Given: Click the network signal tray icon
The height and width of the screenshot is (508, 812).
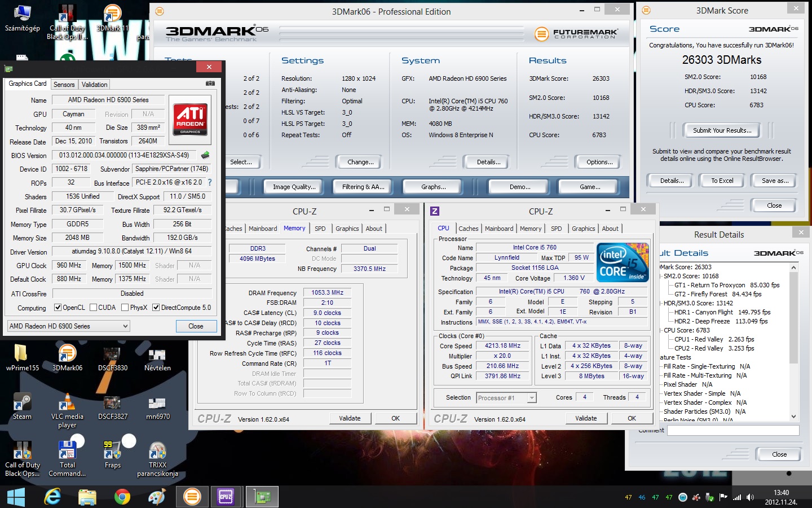Looking at the screenshot, I should pos(736,497).
